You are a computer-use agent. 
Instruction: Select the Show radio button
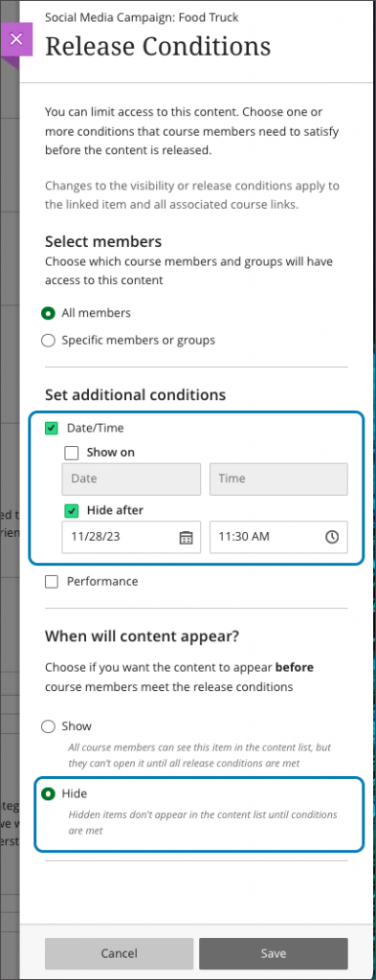tap(48, 726)
